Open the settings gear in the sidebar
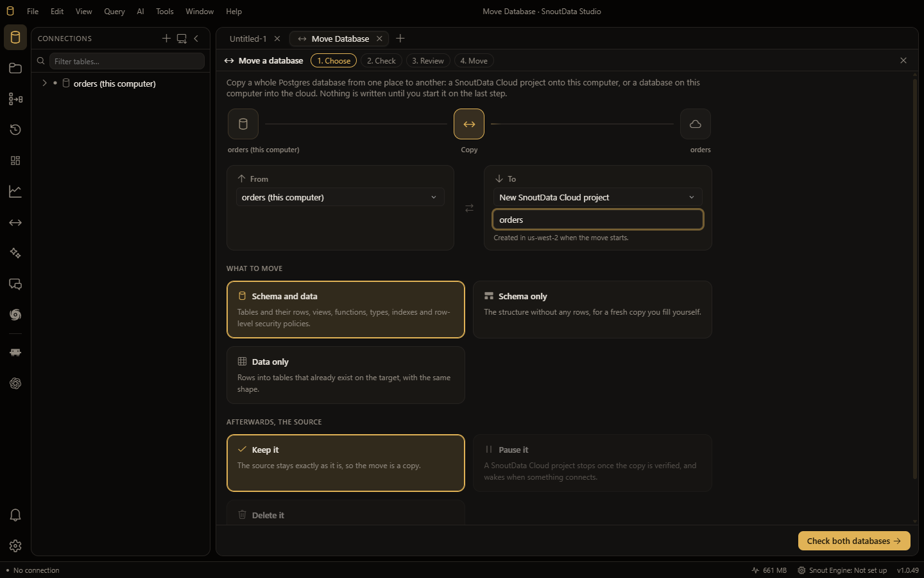The height and width of the screenshot is (578, 924). click(x=15, y=546)
